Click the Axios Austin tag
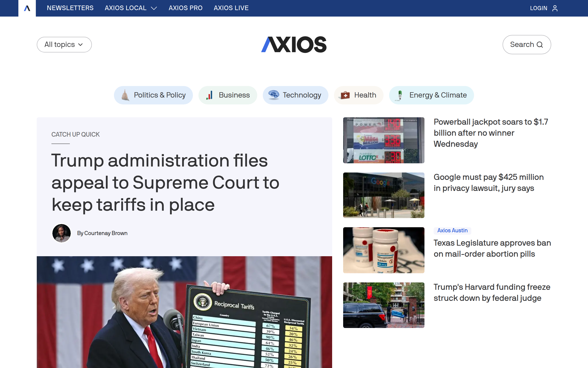This screenshot has height=368, width=588. (x=452, y=230)
